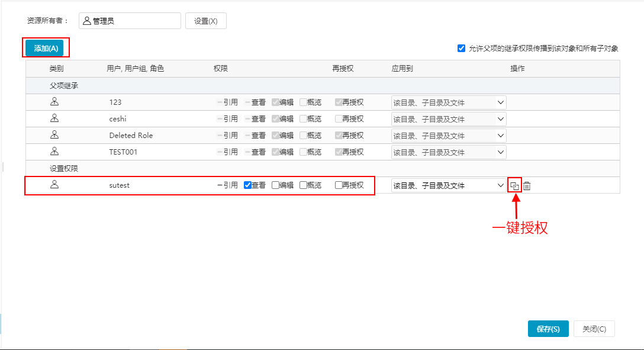The width and height of the screenshot is (644, 350).
Task: Click the 用户, 用户组, 角色 column header
Action: (x=135, y=69)
